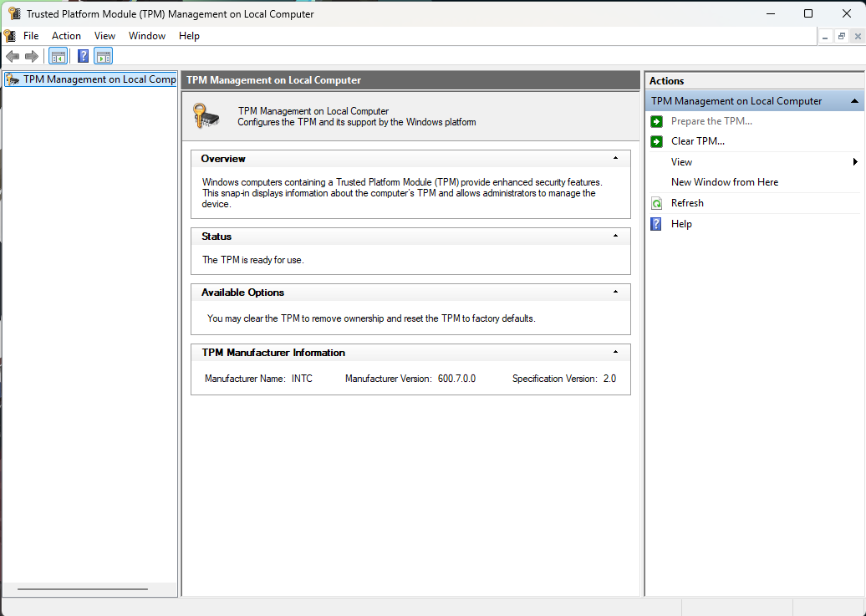The width and height of the screenshot is (866, 616).
Task: Click New Window from Here action
Action: tap(725, 182)
